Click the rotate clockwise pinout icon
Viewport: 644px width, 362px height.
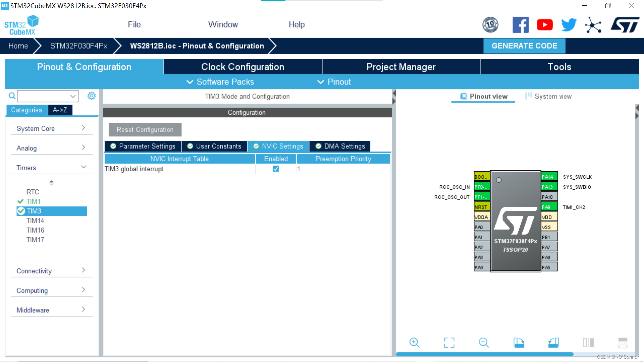[x=519, y=343]
